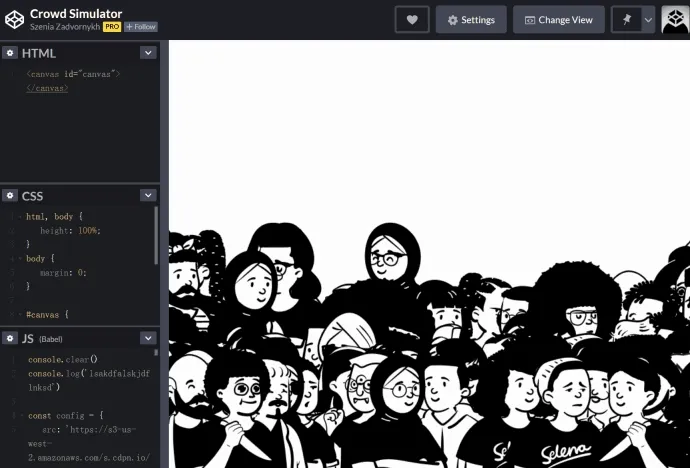The width and height of the screenshot is (690, 468).
Task: Click the PRO badge
Action: point(112,27)
